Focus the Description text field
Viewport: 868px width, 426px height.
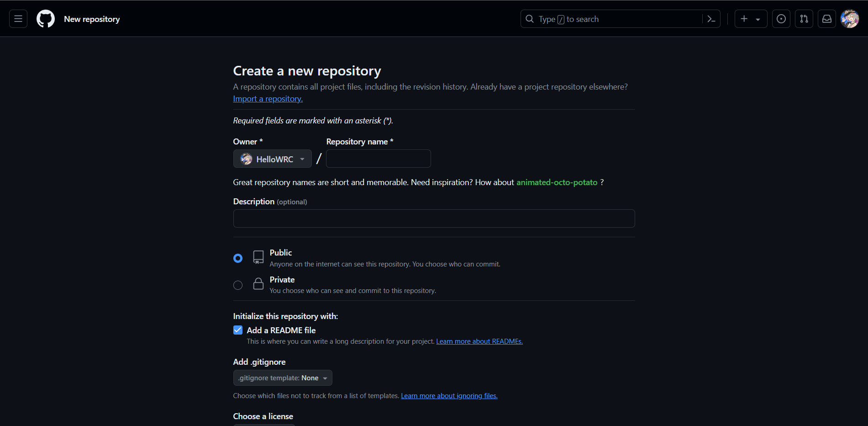tap(434, 218)
